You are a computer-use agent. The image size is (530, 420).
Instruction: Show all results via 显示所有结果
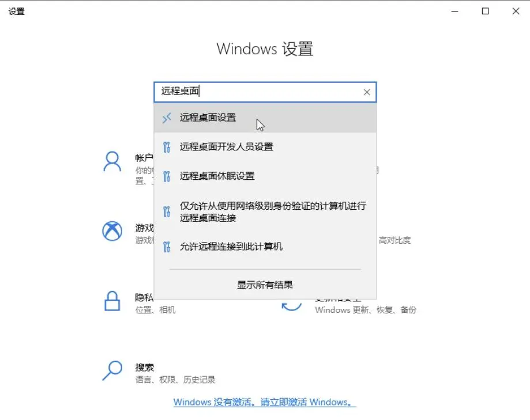point(265,285)
